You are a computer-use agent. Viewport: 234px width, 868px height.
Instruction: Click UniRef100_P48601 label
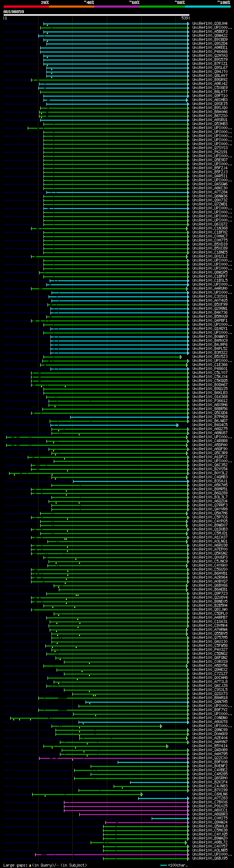210,369
